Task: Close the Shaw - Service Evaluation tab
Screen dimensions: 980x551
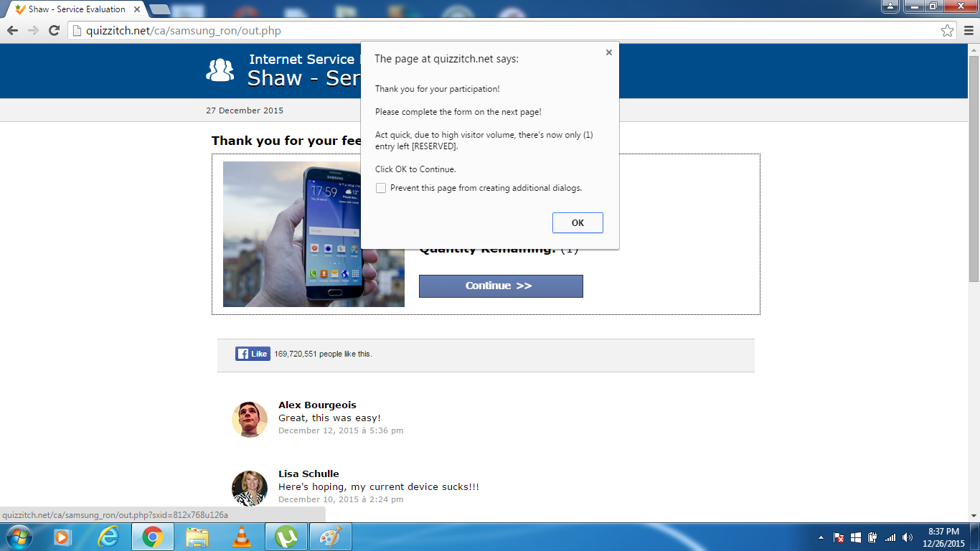Action: coord(137,9)
